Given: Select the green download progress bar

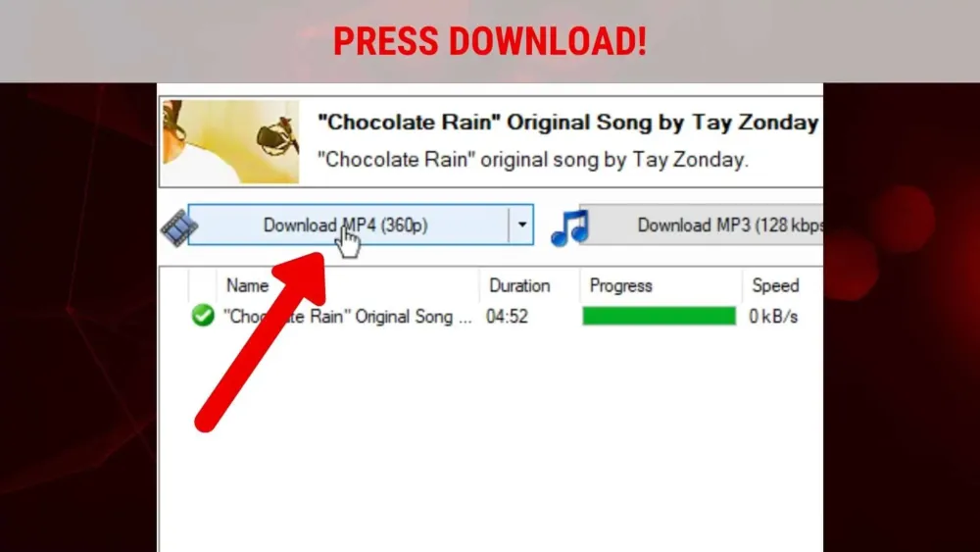Looking at the screenshot, I should [x=659, y=317].
